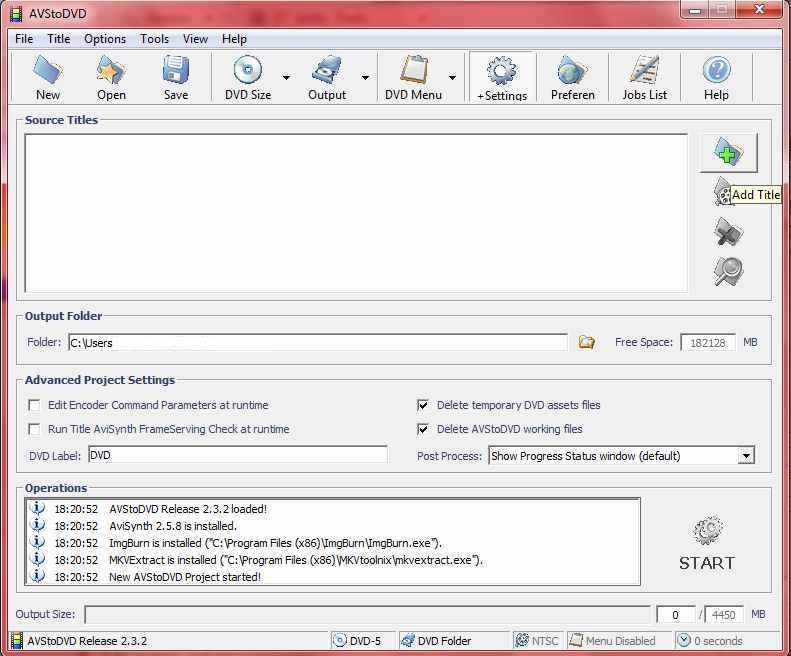This screenshot has width=791, height=656.
Task: Click the New project toolbar icon
Action: (47, 70)
